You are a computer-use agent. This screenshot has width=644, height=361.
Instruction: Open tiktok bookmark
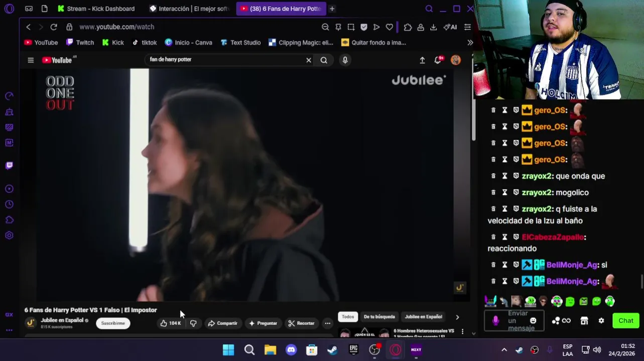pos(145,43)
